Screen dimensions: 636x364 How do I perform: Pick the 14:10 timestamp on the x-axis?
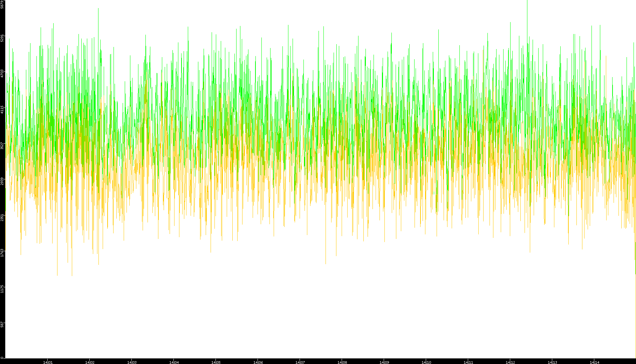pos(426,362)
